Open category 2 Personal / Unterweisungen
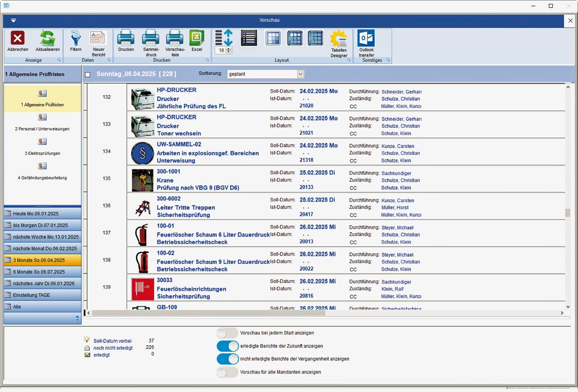This screenshot has width=578, height=392. click(x=42, y=123)
